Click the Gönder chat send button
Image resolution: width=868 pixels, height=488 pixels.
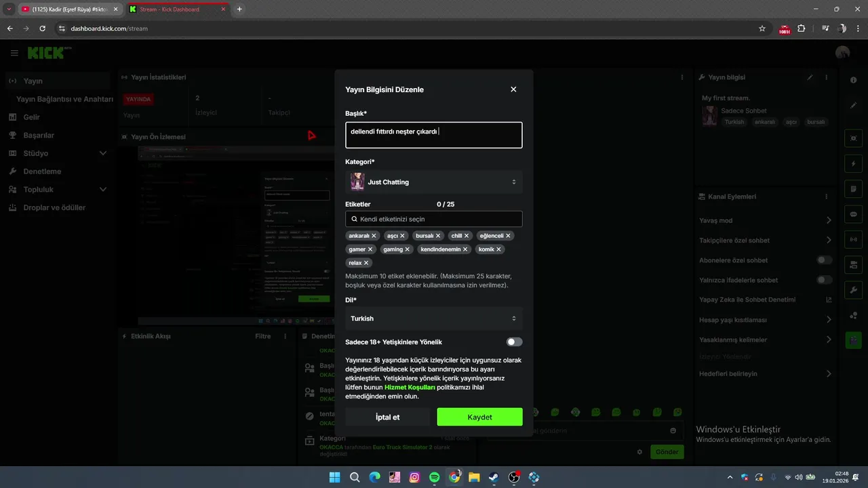667,452
